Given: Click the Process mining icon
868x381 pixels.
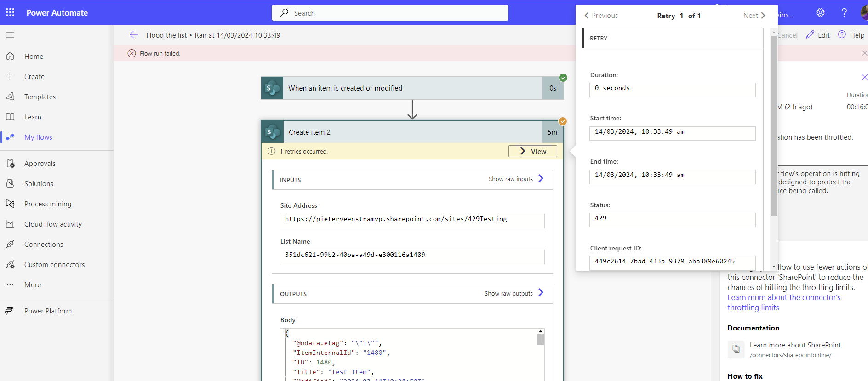Looking at the screenshot, I should pyautogui.click(x=10, y=204).
